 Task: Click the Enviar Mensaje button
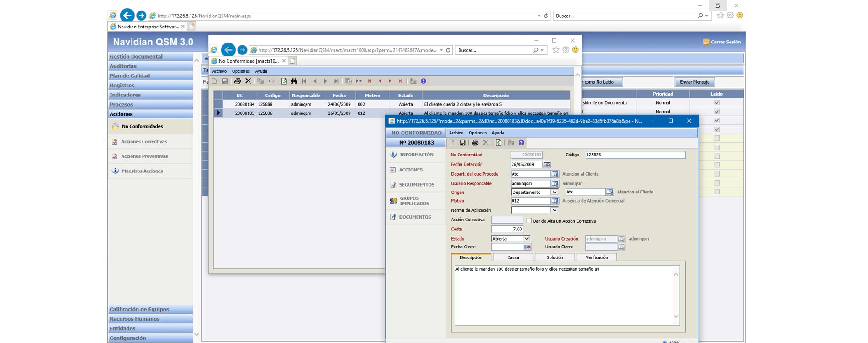(694, 82)
